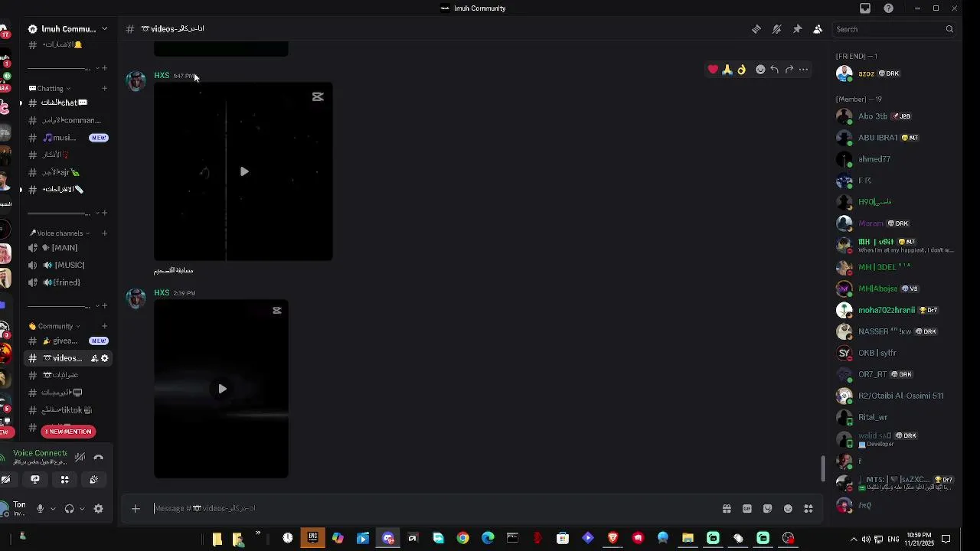Open the Inbox icon in the title bar
This screenshot has width=980, height=551.
[x=865, y=8]
